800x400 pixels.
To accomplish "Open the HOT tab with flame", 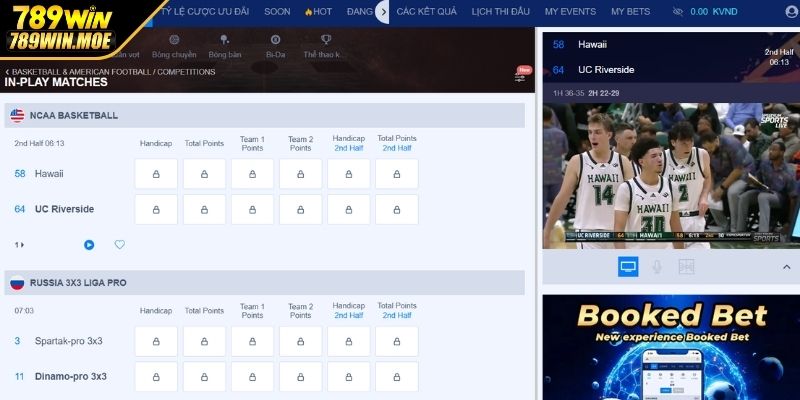I will 318,11.
